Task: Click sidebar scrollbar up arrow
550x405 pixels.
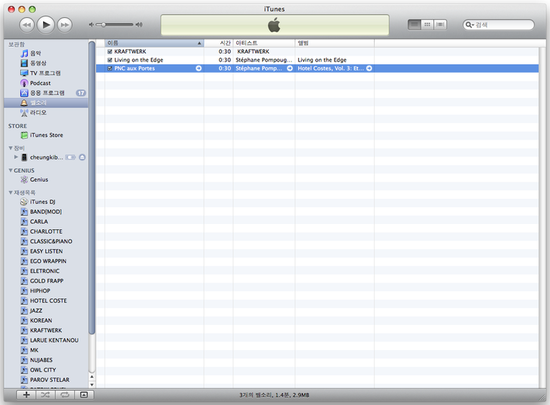Action: (x=92, y=377)
